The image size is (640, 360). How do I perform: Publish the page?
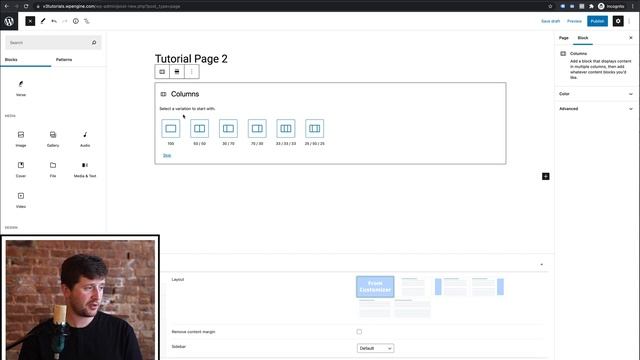[x=597, y=21]
